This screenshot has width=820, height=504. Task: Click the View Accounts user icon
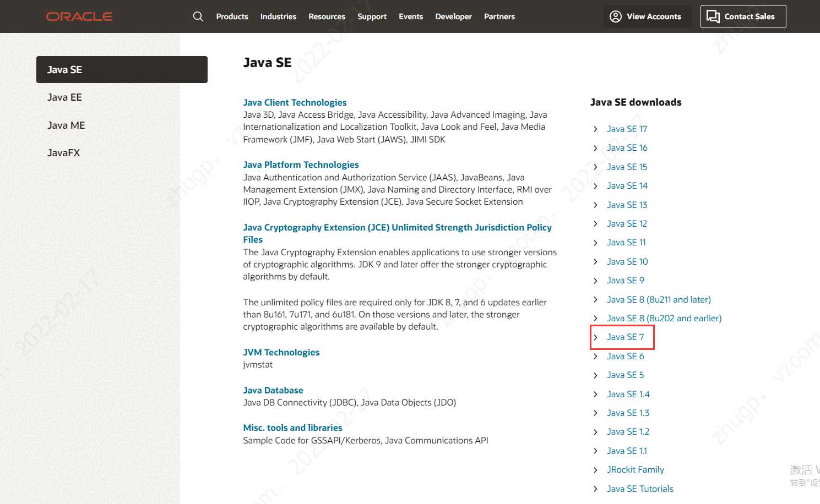click(x=616, y=17)
